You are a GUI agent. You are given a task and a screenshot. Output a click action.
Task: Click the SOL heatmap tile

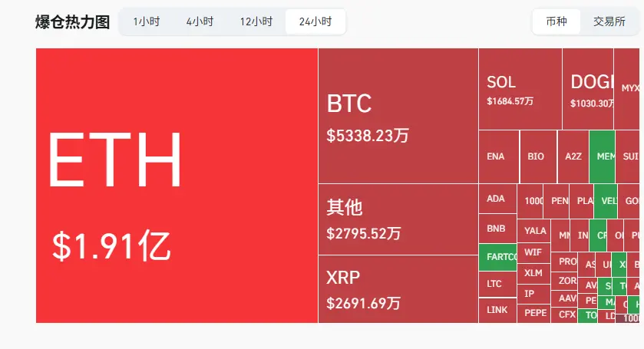click(520, 89)
